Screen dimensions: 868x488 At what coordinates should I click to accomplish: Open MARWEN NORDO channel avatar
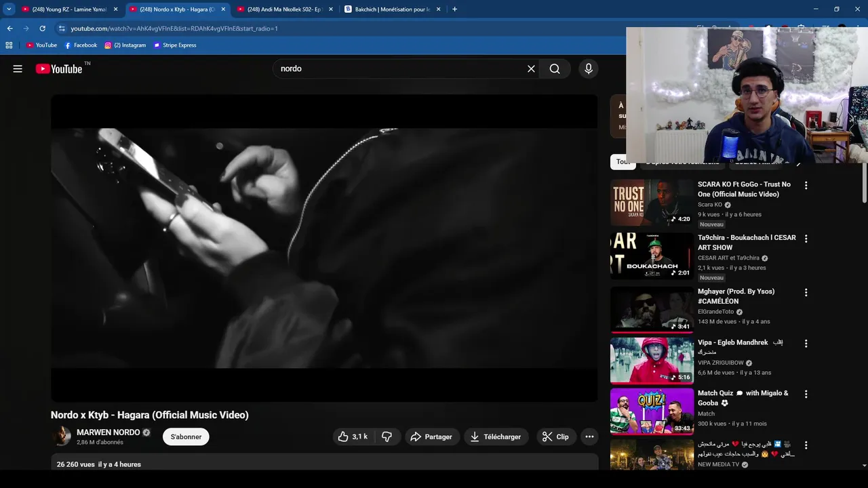click(x=62, y=436)
